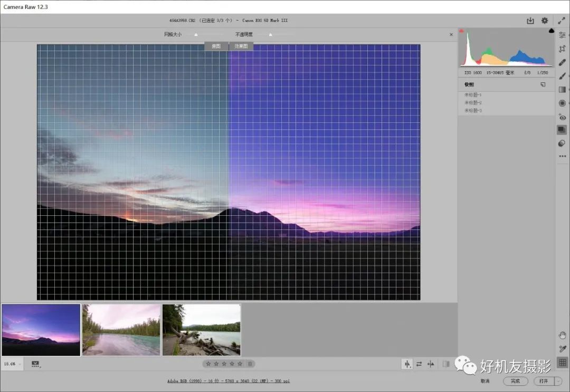Click the Save image download icon
This screenshot has width=570, height=392.
(x=530, y=21)
